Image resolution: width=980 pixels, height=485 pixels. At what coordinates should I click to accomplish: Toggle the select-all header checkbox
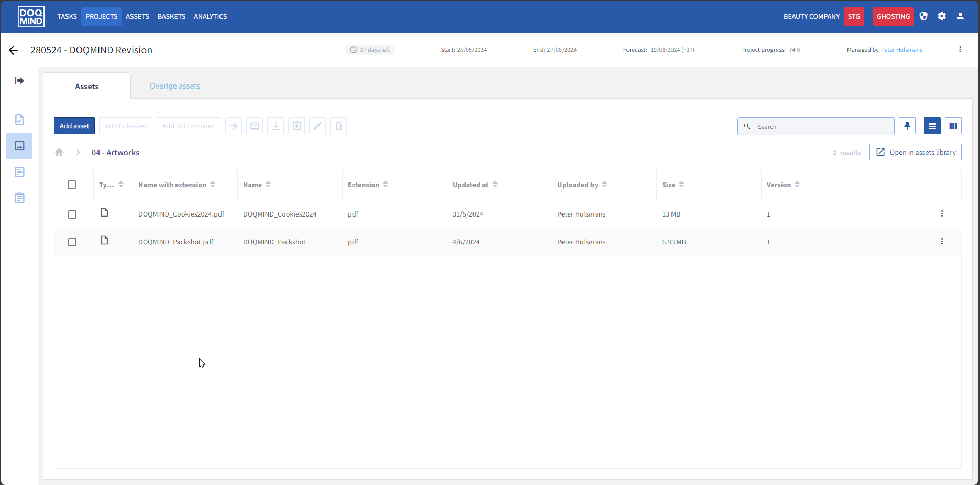72,185
